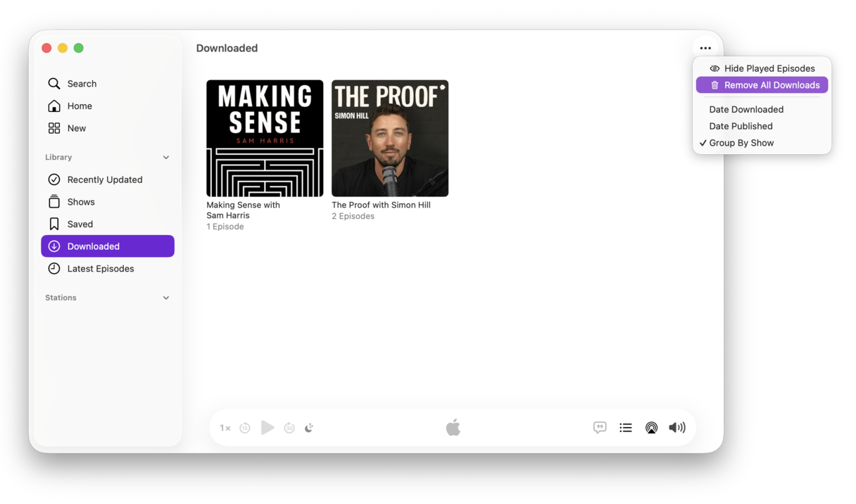This screenshot has height=504, width=856.
Task: Open the sleep timer moon icon
Action: tap(309, 428)
